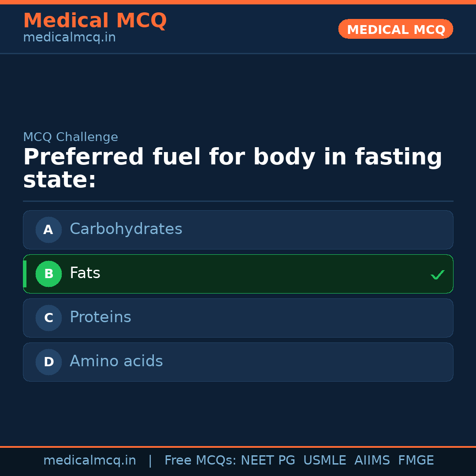Click the letter C circle badge
This screenshot has height=476, width=476.
(48, 318)
